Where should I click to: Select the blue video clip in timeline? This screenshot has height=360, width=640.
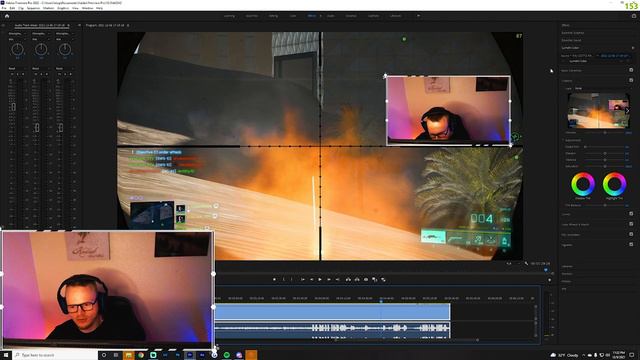pos(332,312)
